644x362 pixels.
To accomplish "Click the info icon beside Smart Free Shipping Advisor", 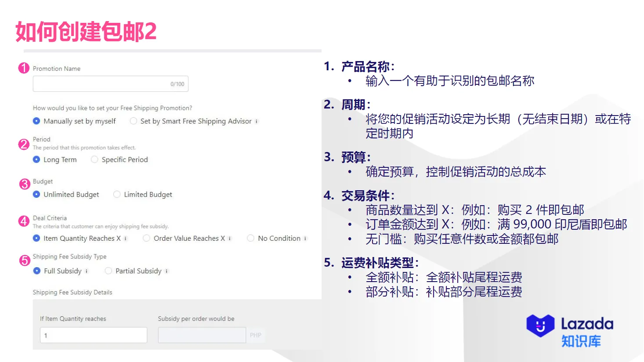I will coord(257,121).
